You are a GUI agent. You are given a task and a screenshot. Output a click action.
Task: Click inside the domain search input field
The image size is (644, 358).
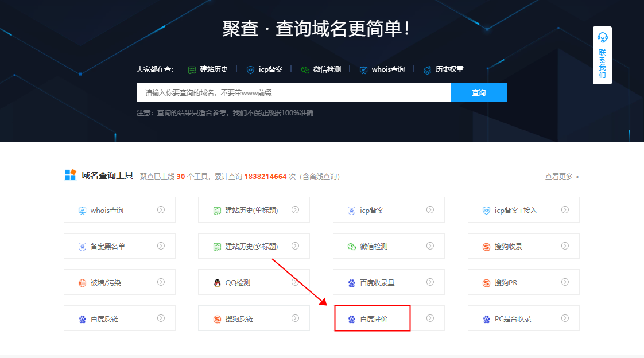click(287, 92)
